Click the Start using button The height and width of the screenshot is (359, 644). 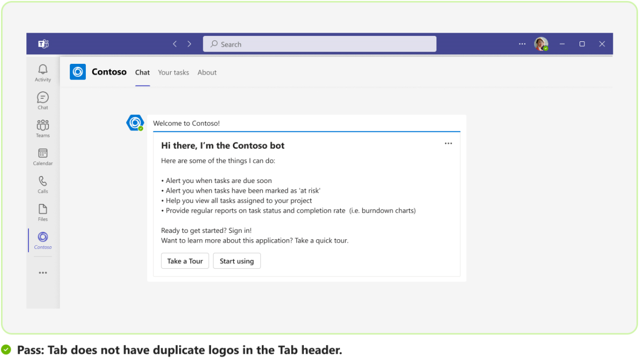point(237,261)
